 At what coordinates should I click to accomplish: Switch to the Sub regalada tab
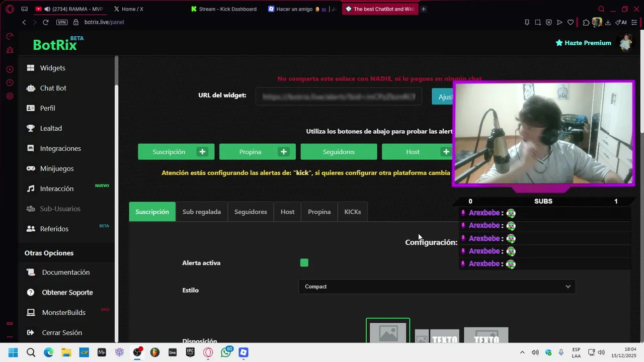point(201,212)
